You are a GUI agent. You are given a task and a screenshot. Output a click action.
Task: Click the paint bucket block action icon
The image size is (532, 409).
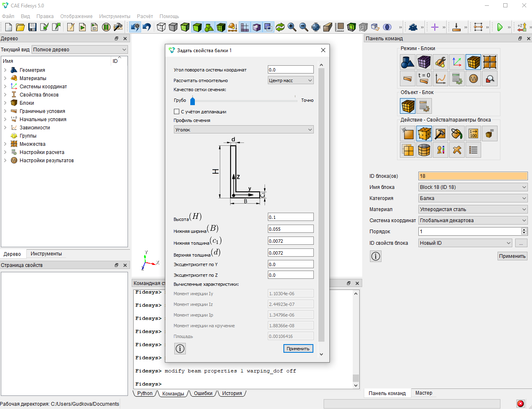(457, 133)
